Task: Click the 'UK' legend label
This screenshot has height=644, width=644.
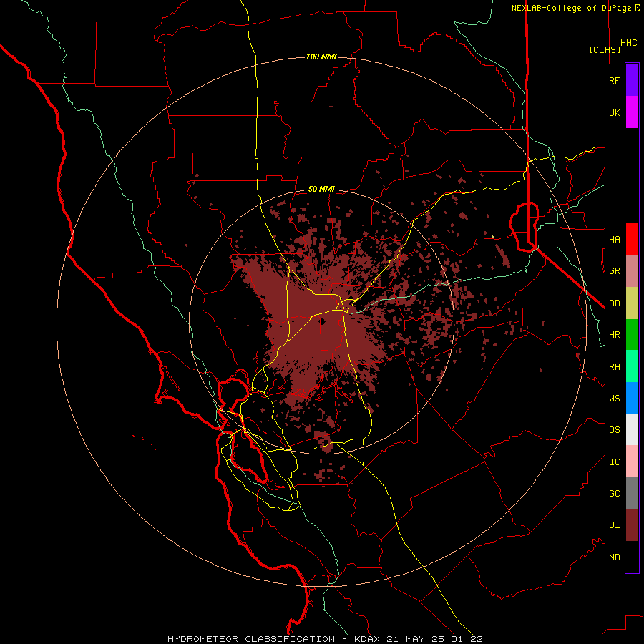Action: coord(614,112)
